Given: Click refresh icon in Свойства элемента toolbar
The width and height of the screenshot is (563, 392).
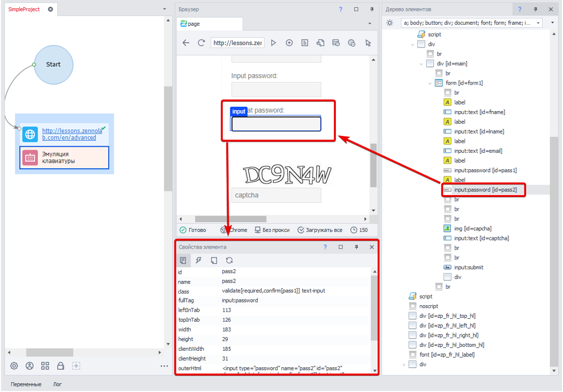Looking at the screenshot, I should [229, 261].
